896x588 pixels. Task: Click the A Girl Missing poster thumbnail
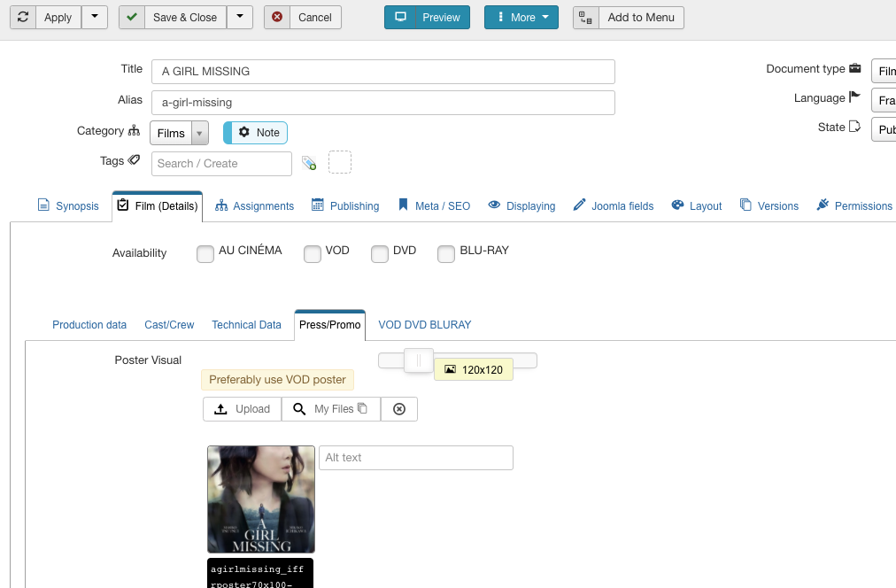click(x=261, y=499)
